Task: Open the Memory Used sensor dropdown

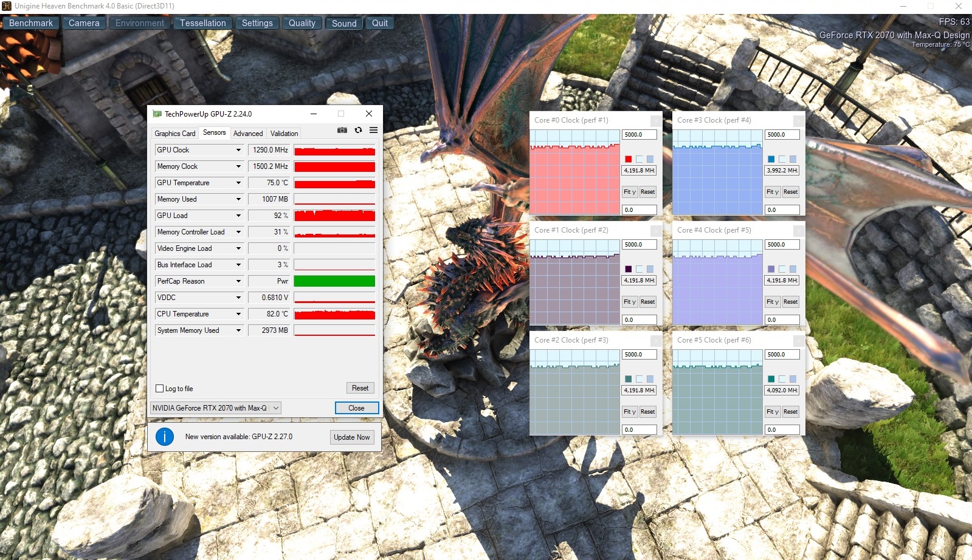Action: (238, 199)
